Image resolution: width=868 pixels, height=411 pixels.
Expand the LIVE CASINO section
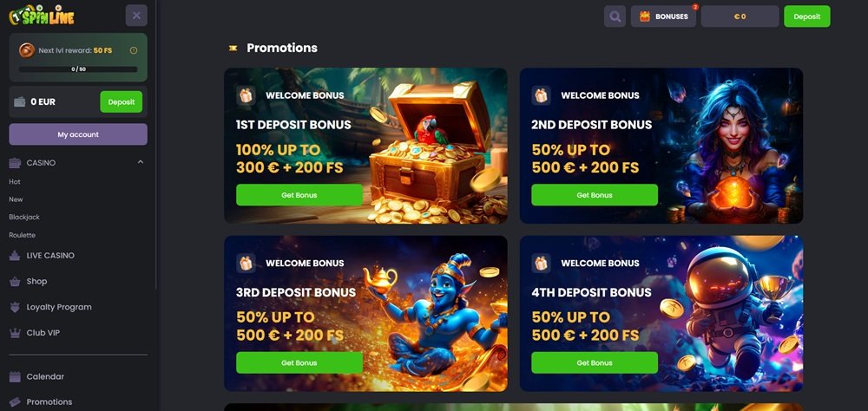[x=42, y=256]
